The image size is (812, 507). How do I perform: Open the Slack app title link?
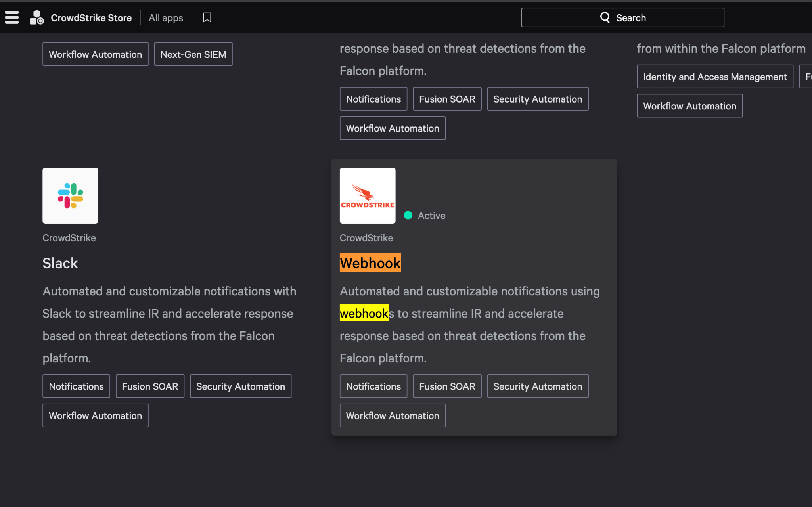[60, 263]
